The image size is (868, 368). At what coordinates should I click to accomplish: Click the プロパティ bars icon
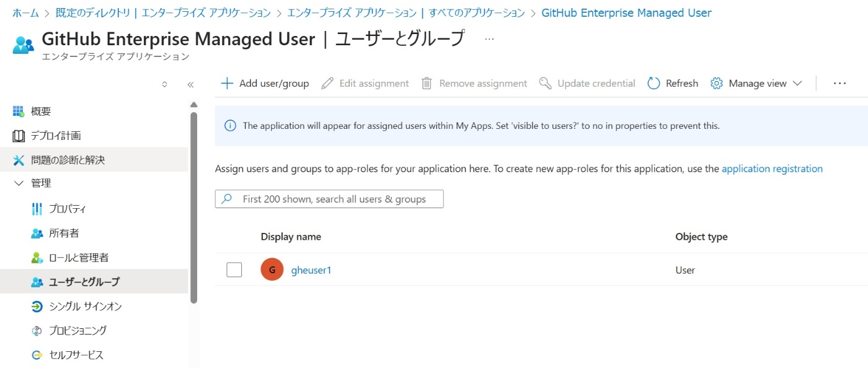pos(37,209)
